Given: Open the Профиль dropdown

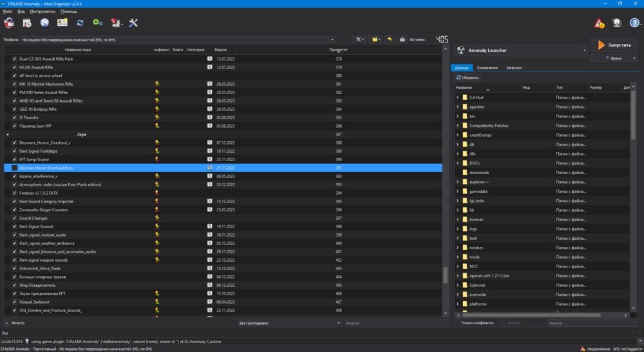Looking at the screenshot, I should pyautogui.click(x=178, y=40).
